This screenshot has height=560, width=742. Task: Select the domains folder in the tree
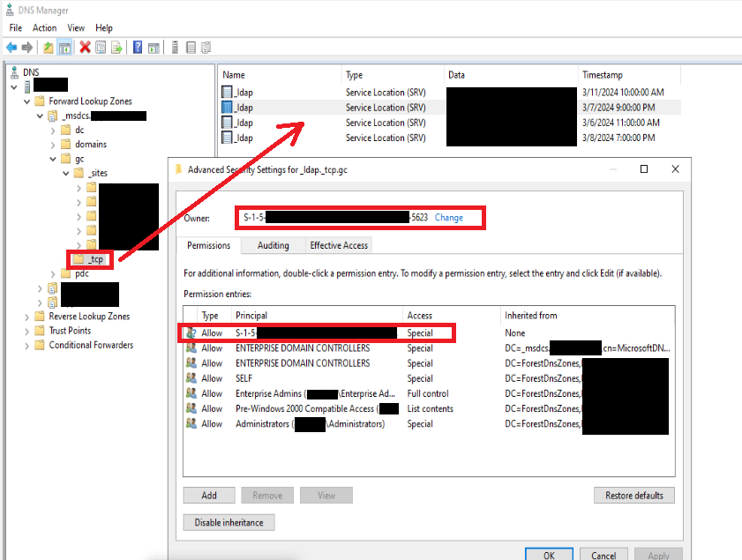[x=91, y=145]
